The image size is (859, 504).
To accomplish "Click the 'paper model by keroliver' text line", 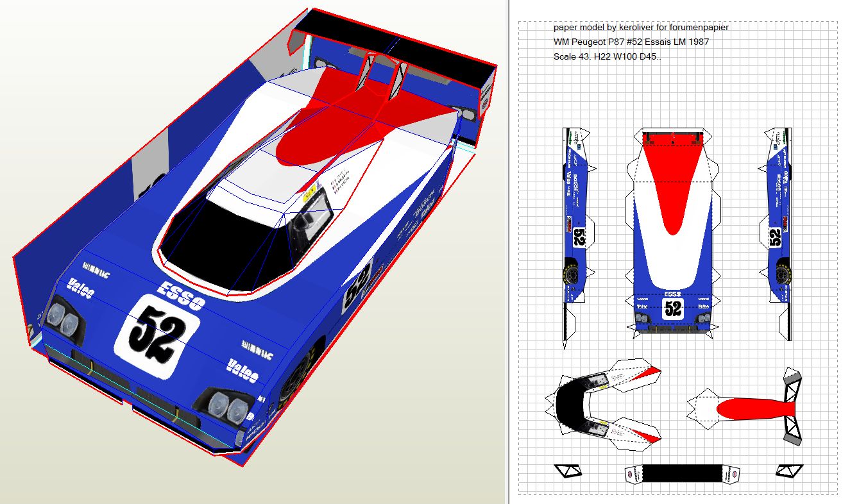I will click(641, 28).
